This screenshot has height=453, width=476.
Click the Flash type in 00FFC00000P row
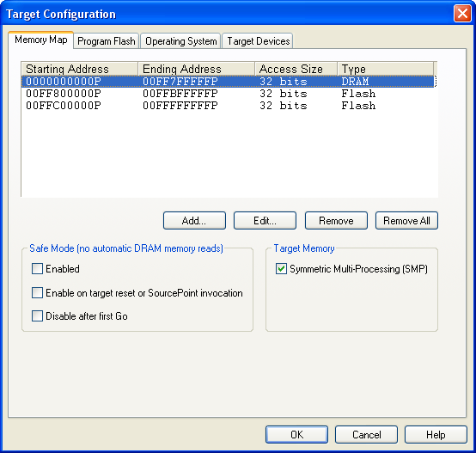point(358,106)
